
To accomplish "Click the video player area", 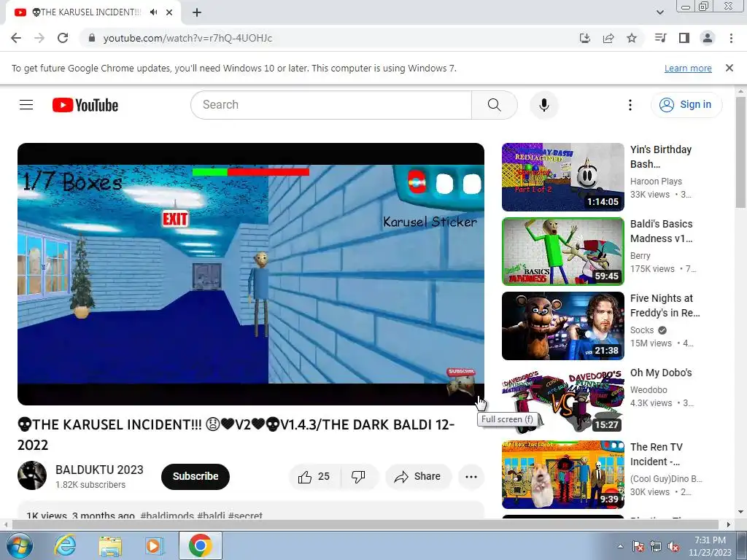I will coord(251,274).
